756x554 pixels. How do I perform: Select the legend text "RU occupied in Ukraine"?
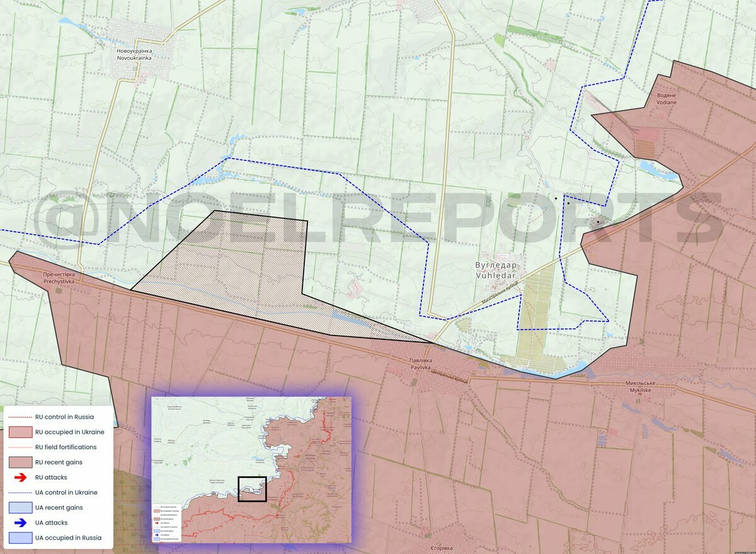click(x=70, y=432)
